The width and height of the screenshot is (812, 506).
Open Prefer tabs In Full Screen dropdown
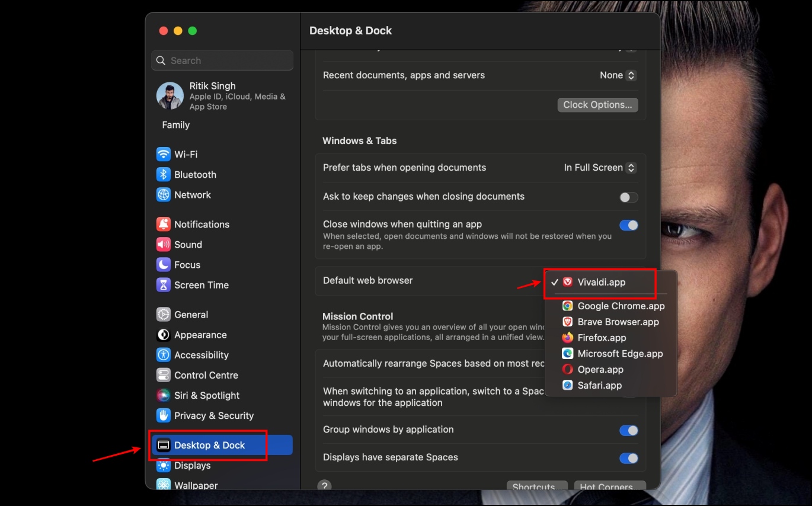(600, 168)
